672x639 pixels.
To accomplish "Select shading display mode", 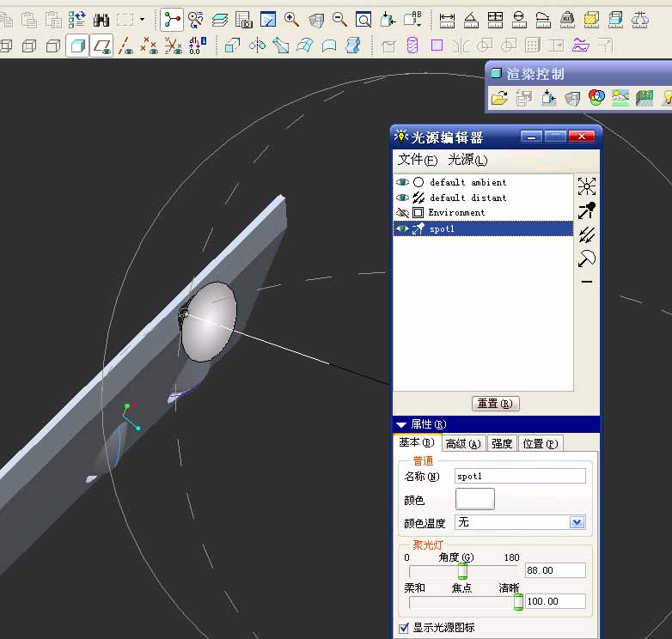I will (x=77, y=46).
